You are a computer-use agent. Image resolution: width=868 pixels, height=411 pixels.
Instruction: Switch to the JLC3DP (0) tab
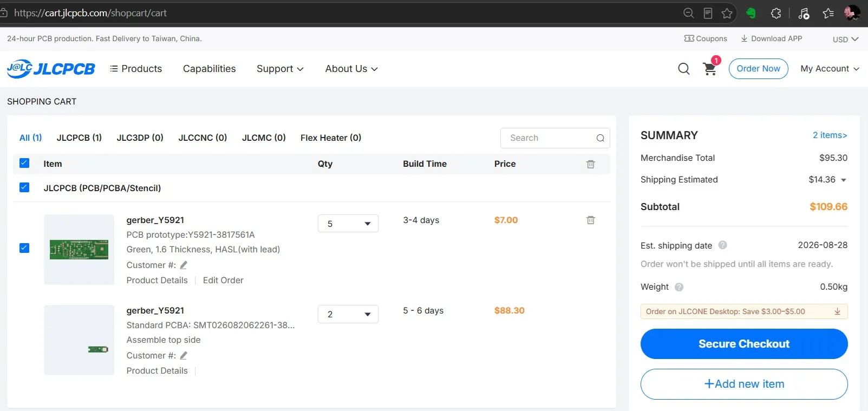140,138
